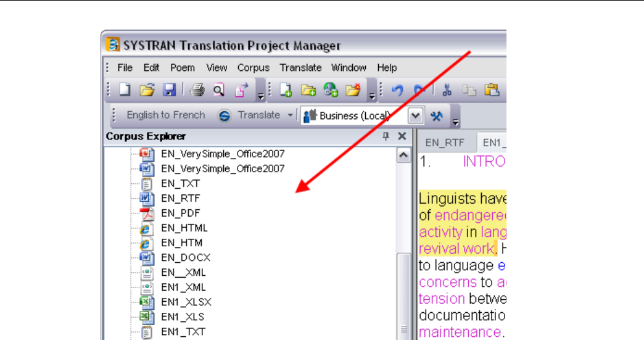
Task: Switch to the EN1_ document tab
Action: click(x=493, y=143)
